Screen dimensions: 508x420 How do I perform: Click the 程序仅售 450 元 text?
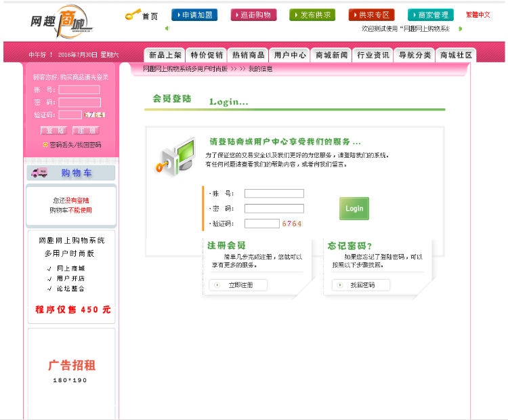[73, 310]
